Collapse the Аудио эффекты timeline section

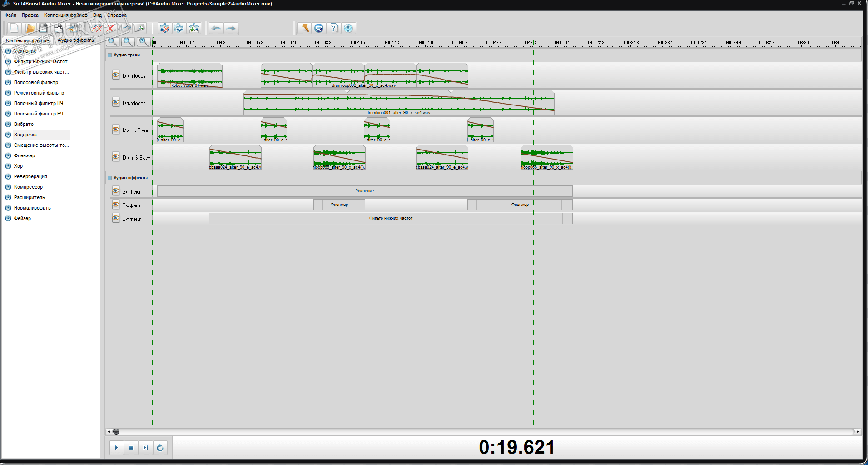[109, 178]
